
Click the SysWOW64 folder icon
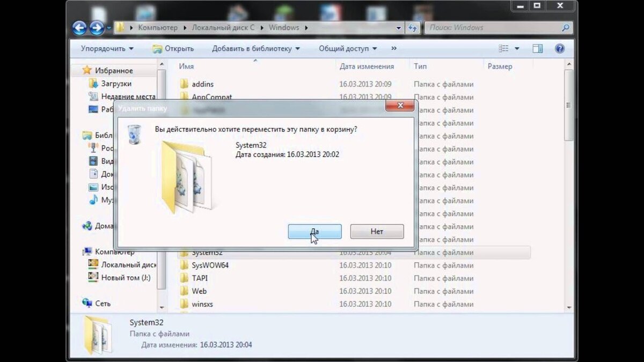[184, 265]
